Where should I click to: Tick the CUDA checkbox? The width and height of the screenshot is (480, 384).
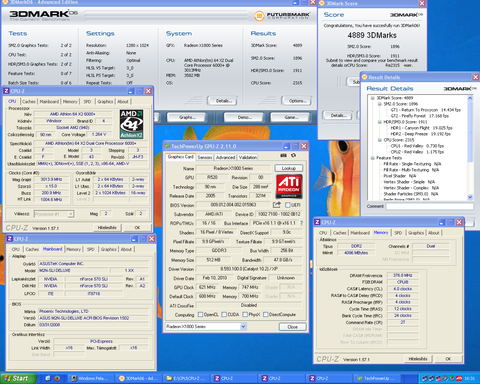coord(224,314)
